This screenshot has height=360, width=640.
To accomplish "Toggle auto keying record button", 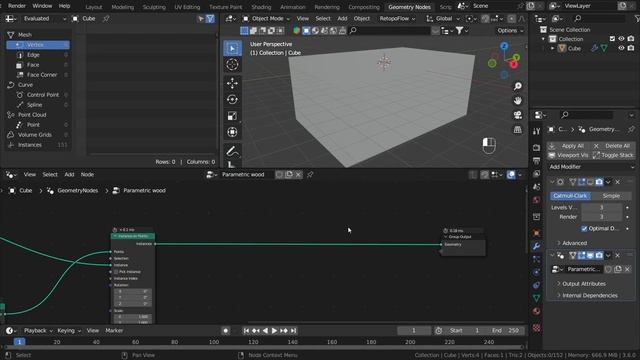I will 225,331.
